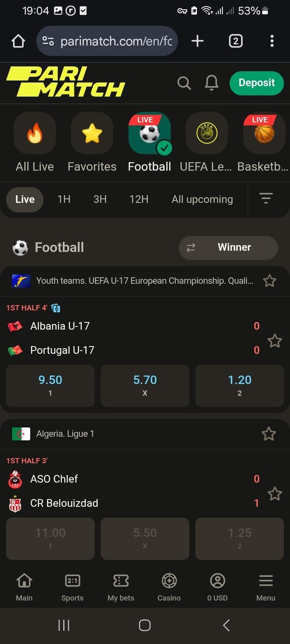Open the Favorites star category
Screen dimensions: 290x644
pos(92,133)
